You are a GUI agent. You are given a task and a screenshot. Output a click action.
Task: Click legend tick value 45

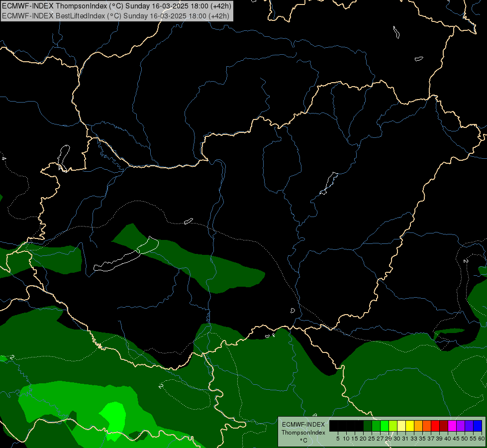[456, 439]
